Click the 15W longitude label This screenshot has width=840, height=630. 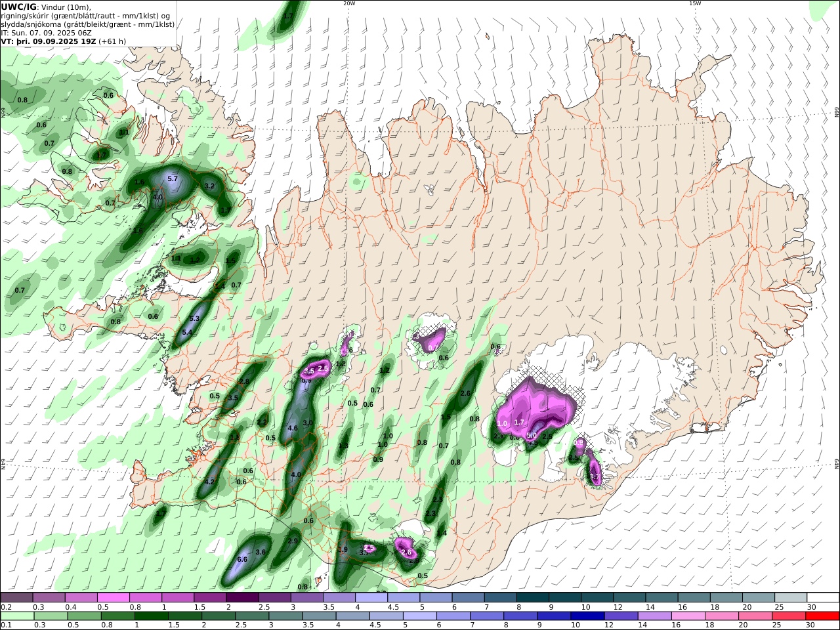(694, 3)
